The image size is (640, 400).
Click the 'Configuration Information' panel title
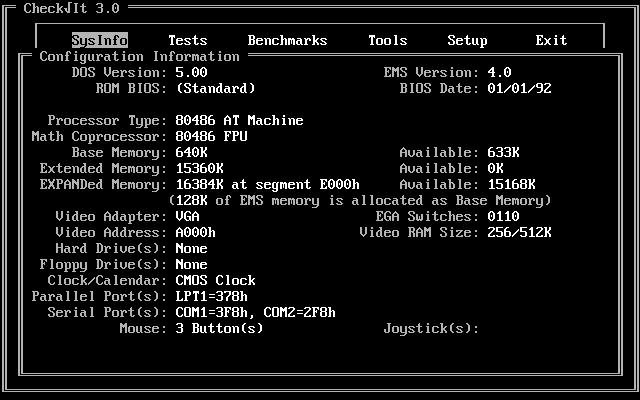click(140, 56)
